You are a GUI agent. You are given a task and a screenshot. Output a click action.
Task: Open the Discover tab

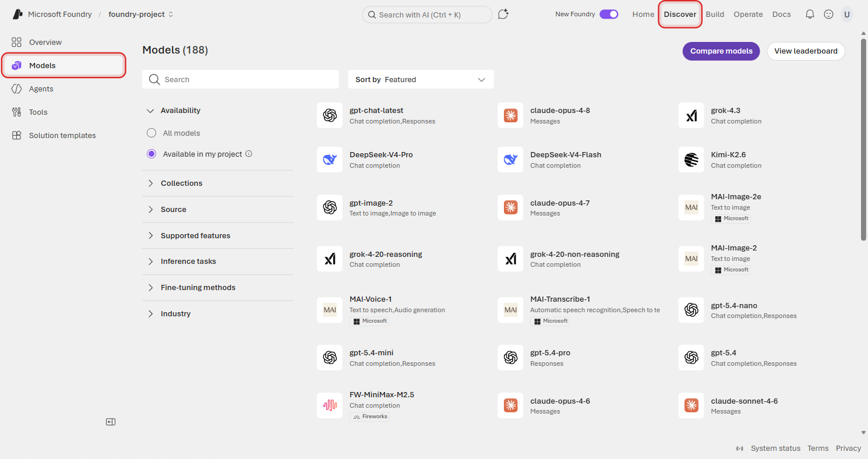tap(680, 15)
